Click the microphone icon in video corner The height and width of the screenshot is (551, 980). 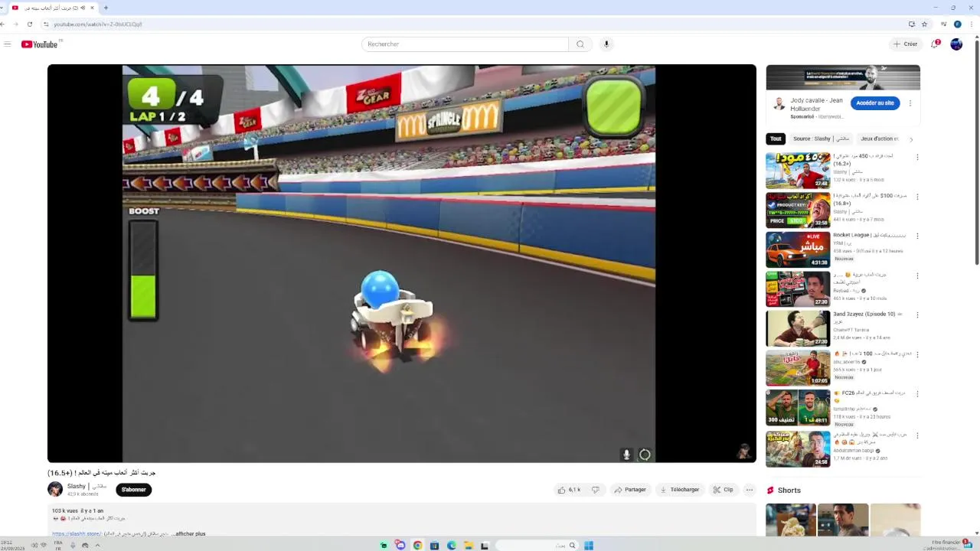coord(626,455)
